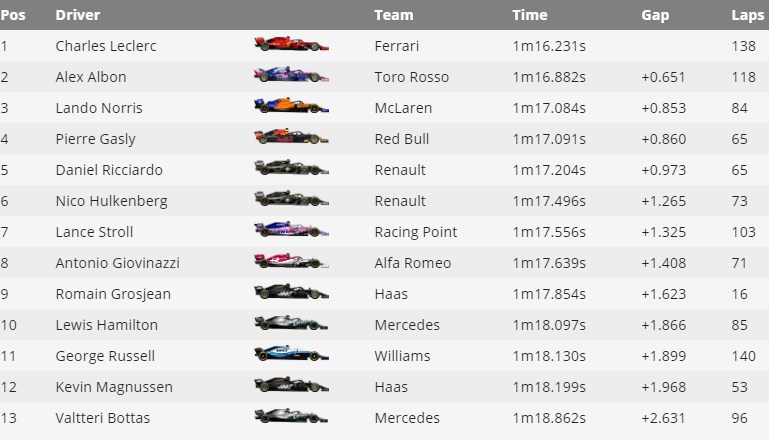769x440 pixels.
Task: Click the Time column header
Action: [529, 15]
